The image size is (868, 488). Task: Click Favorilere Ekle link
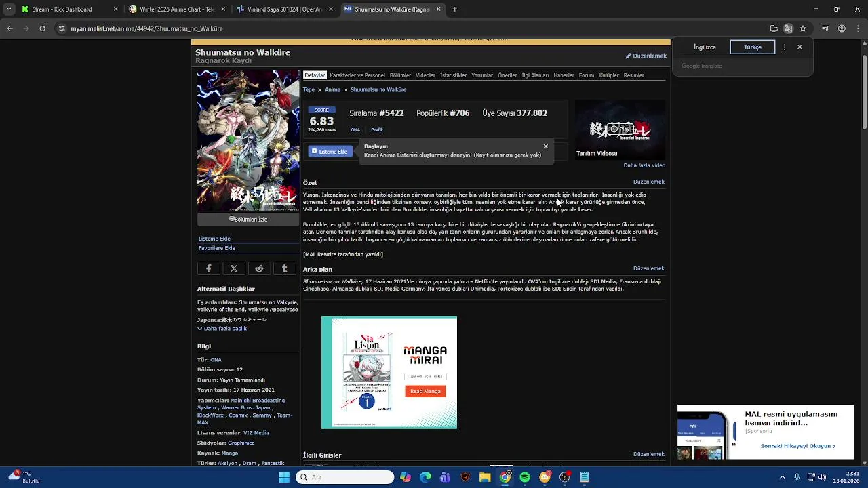(217, 248)
